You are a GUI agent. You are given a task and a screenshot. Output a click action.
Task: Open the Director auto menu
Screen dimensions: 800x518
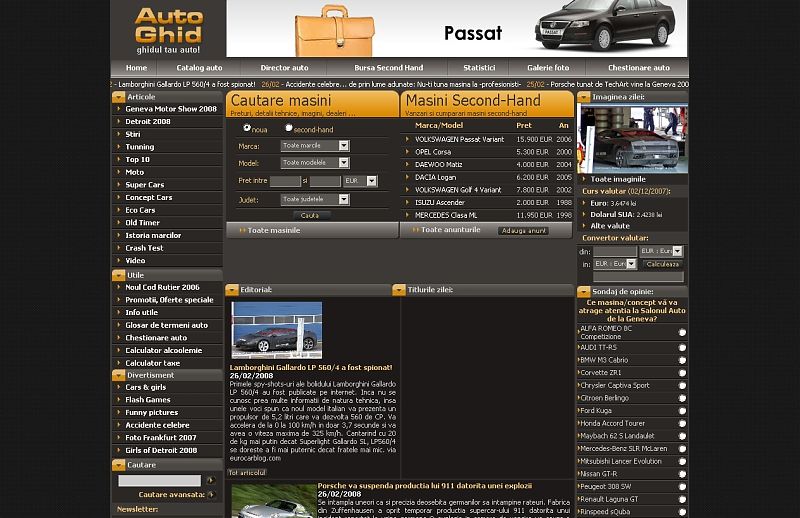point(284,68)
